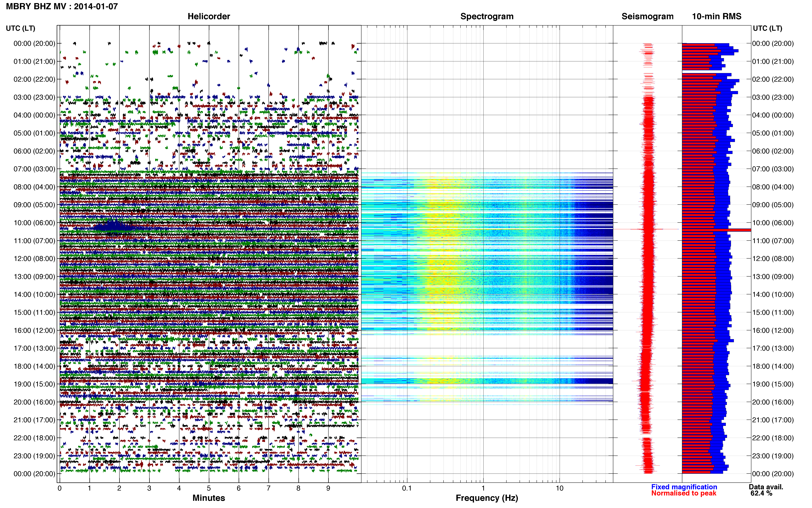Click the '1' frequency tick label
Viewport: 812px width, 508px height.
pos(483,488)
